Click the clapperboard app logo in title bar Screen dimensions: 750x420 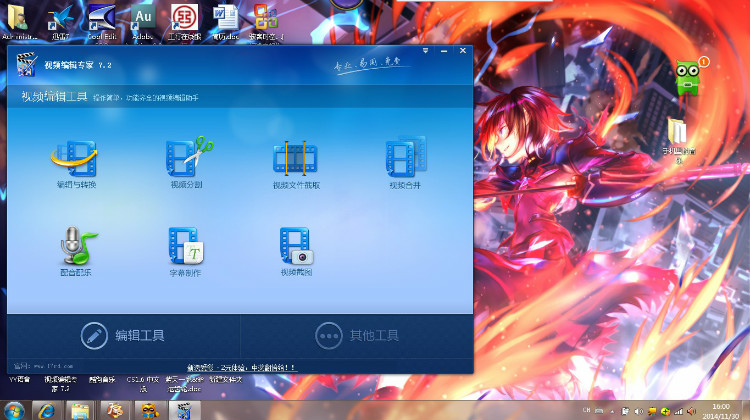point(26,65)
